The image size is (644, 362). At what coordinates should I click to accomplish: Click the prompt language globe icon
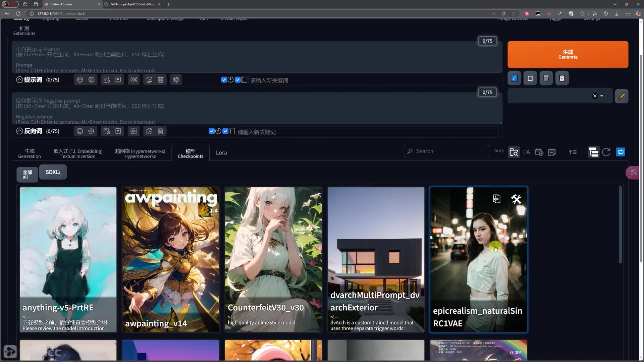pyautogui.click(x=80, y=80)
